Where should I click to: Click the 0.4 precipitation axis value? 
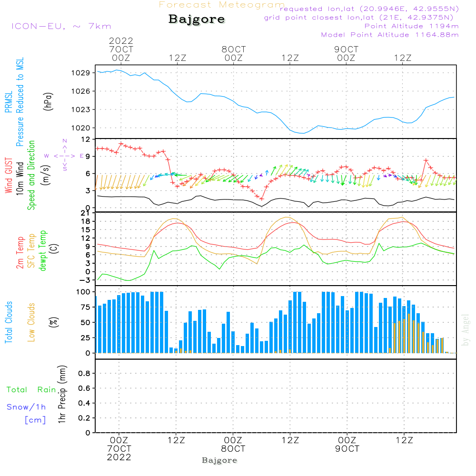point(84,403)
